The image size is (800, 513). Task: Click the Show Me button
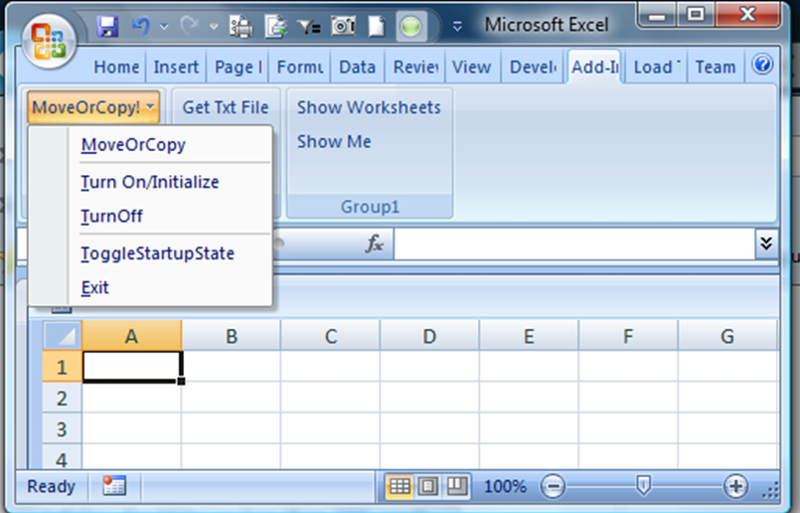[x=334, y=141]
